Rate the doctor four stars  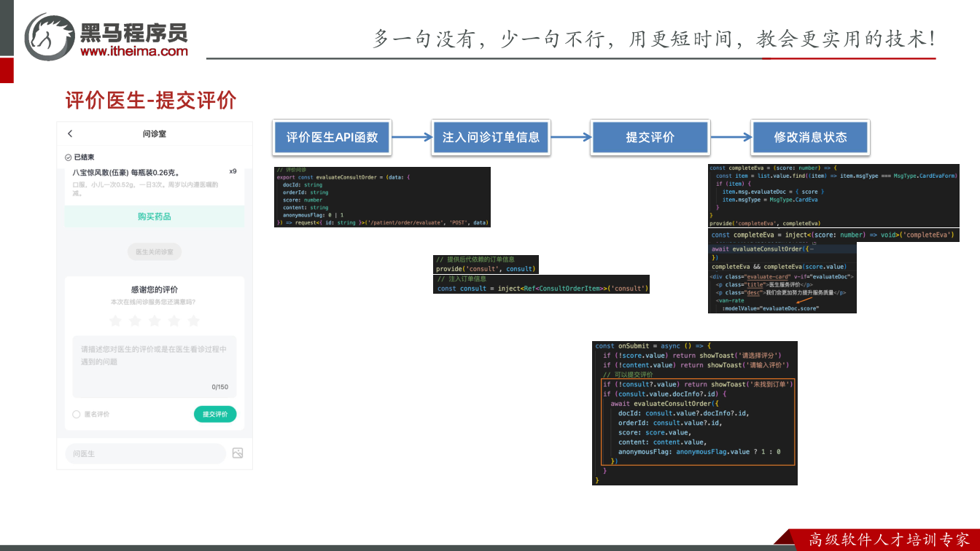(174, 321)
